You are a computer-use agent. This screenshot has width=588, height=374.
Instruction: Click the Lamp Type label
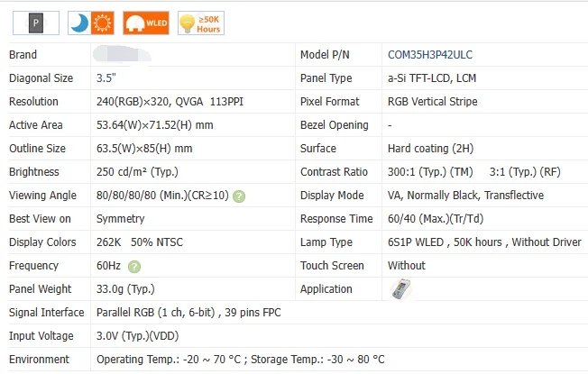click(x=326, y=242)
